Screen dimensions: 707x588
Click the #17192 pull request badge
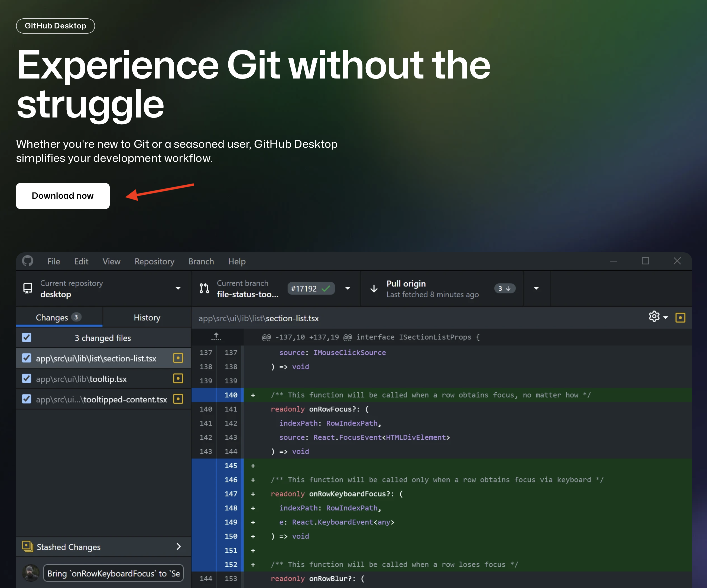click(311, 289)
